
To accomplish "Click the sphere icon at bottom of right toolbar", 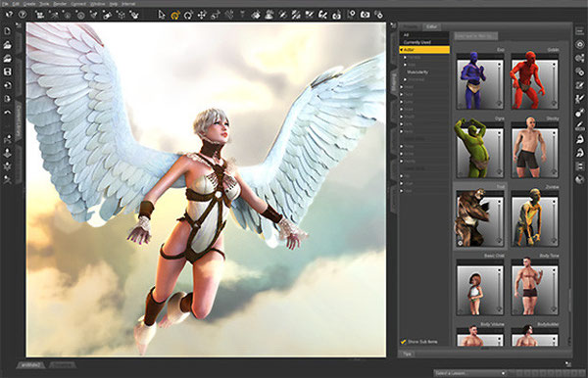I will click(580, 179).
